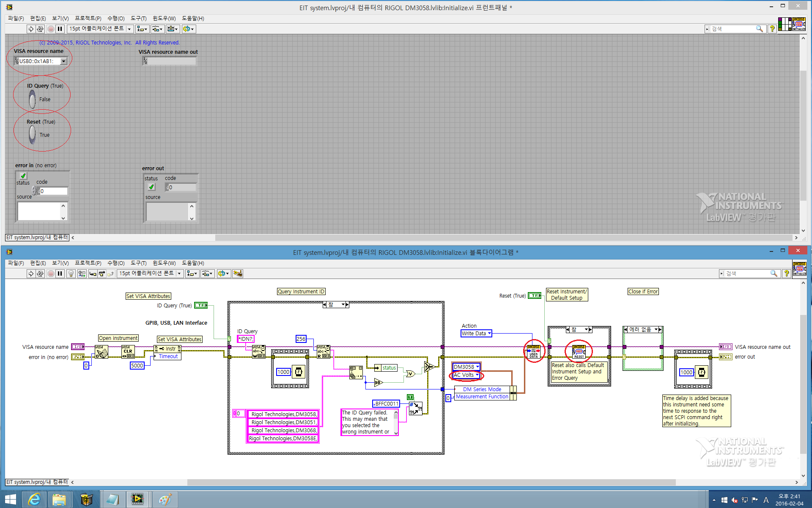Screen dimensions: 812x508
Task: Pause execution from block diagram toolbar
Action: (x=60, y=273)
